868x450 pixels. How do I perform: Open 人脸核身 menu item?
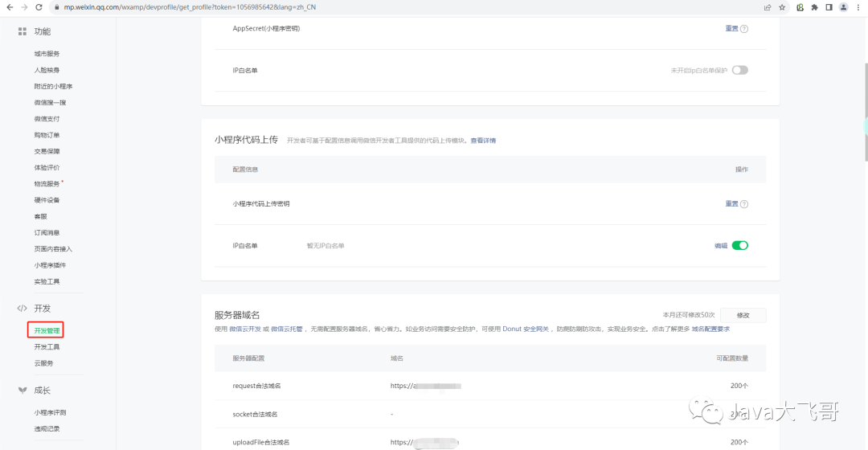click(x=47, y=70)
